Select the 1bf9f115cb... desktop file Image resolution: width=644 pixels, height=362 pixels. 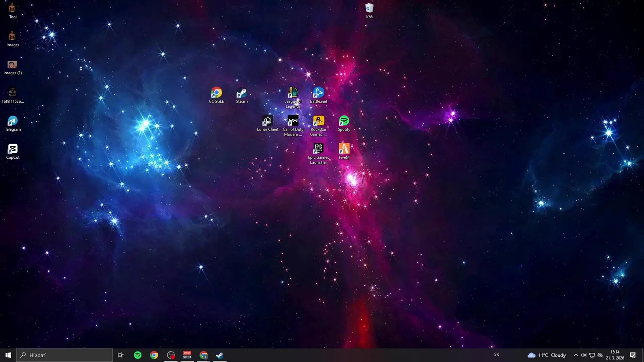click(x=13, y=96)
